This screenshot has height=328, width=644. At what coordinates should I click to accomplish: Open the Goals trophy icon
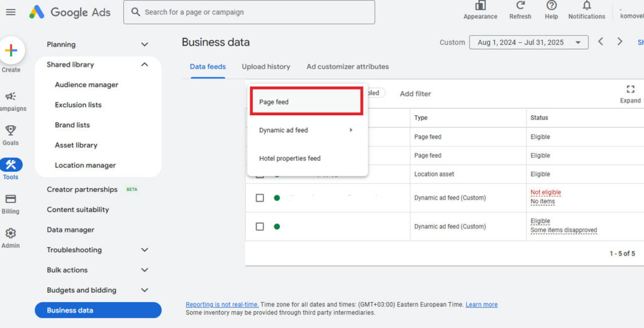[11, 131]
